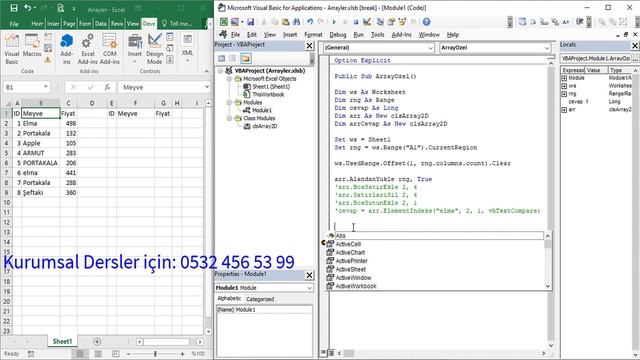
Task: Collapse Microsoft Excel Objects folder node
Action: coord(230,79)
